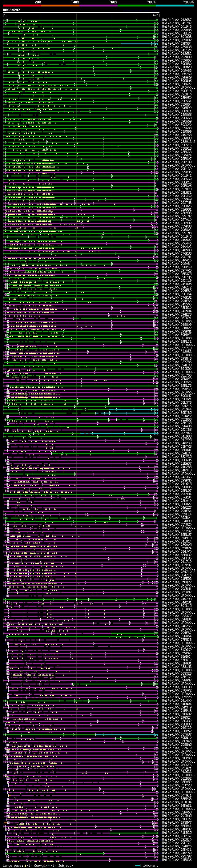Screen dimensions: 197x868
Task: Select label UniRef100_B9RPC0
Action: coord(177,267)
